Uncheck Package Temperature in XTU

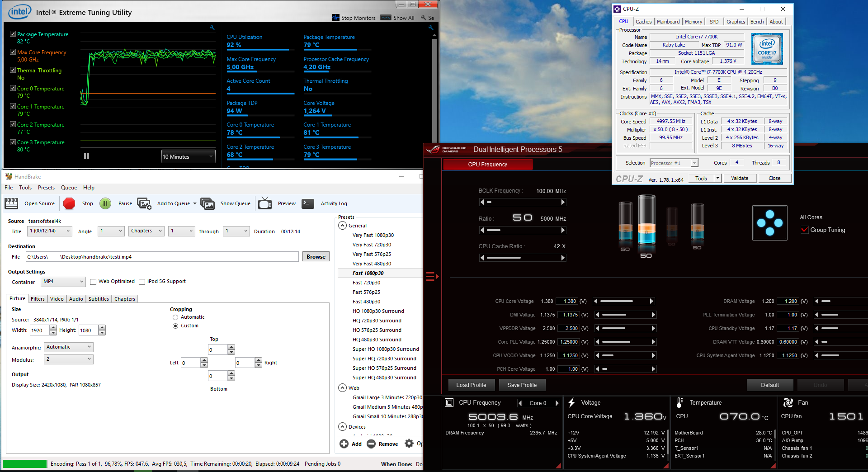click(x=13, y=34)
